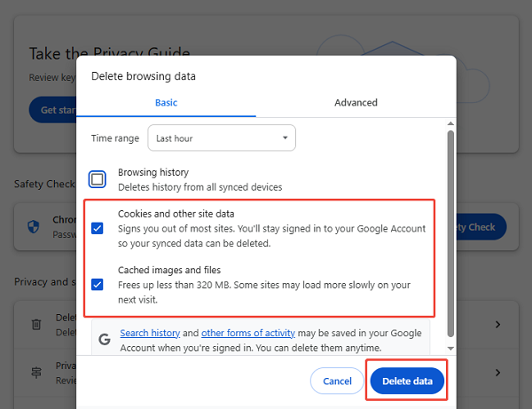Open the Search history link
The image size is (532, 409).
[x=150, y=334]
